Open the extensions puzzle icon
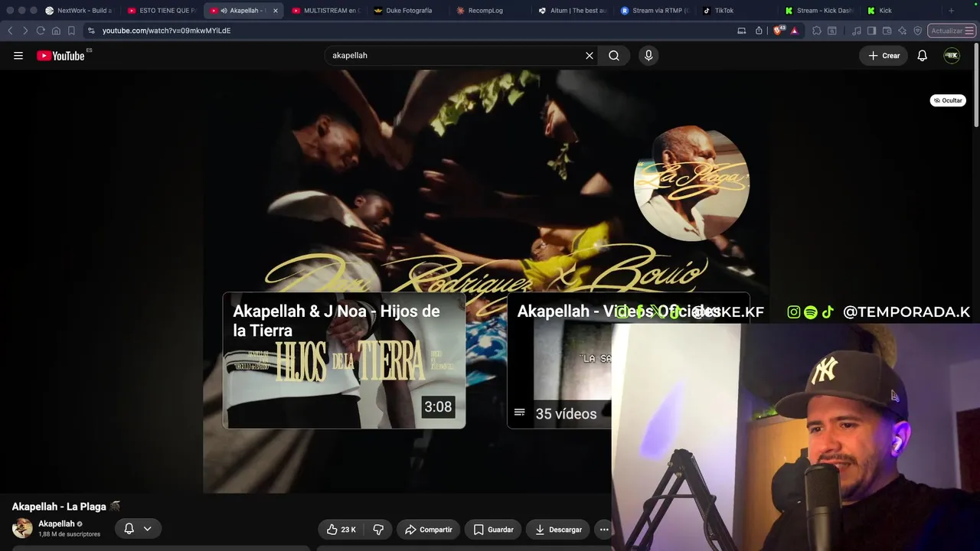Image resolution: width=980 pixels, height=551 pixels. coord(817,31)
